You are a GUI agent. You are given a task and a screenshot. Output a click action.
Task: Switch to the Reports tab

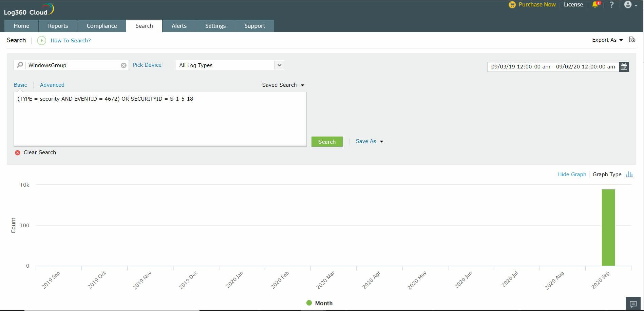point(58,26)
